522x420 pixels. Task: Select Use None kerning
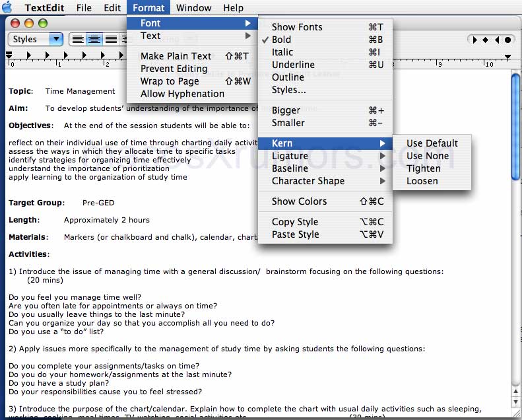(432, 156)
